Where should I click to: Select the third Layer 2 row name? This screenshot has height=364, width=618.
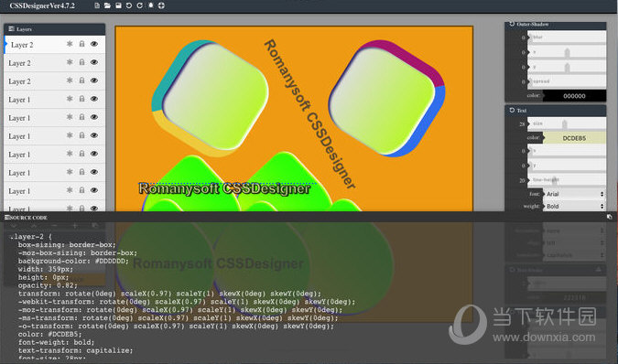coord(19,81)
